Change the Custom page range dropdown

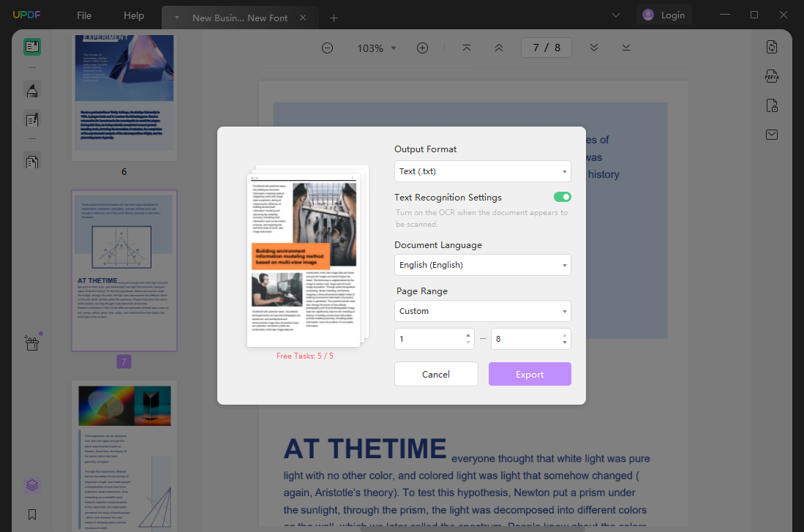[482, 310]
